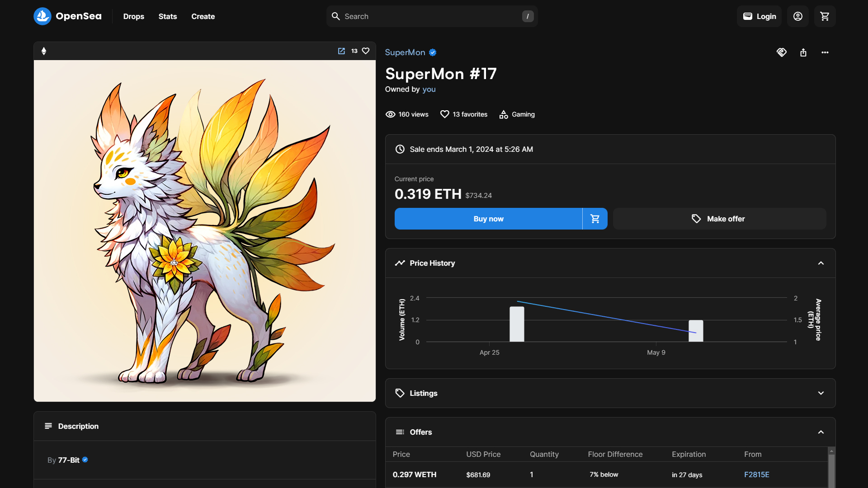The image size is (868, 488).
Task: Open the shopping cart icon in header
Action: [825, 16]
